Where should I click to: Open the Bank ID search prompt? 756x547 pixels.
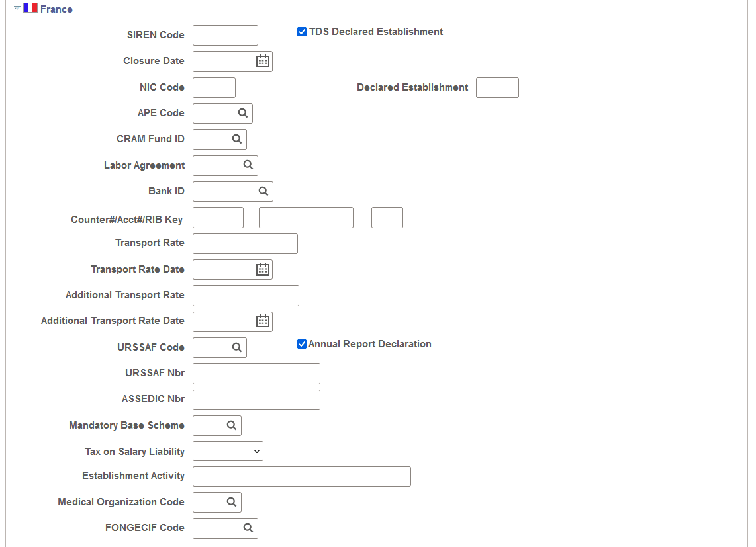tap(263, 191)
